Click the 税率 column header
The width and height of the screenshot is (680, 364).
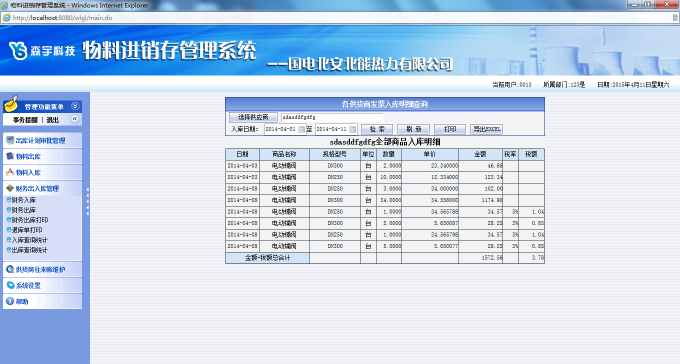pos(510,154)
